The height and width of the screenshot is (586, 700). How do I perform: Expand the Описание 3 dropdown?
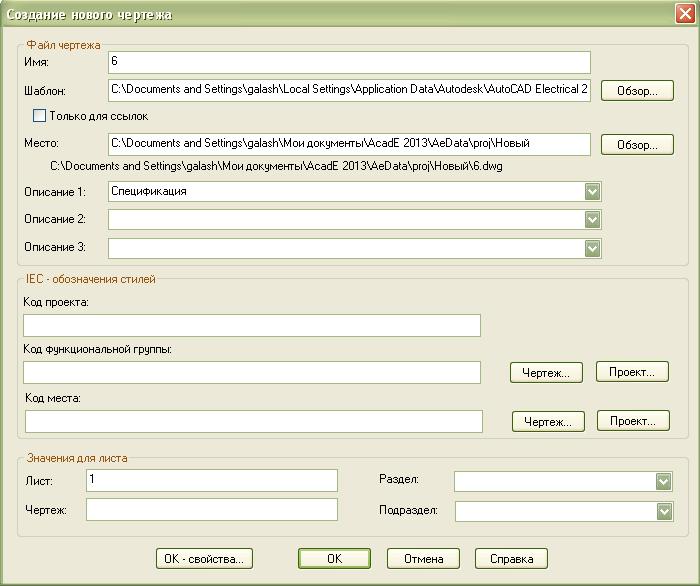coord(592,247)
